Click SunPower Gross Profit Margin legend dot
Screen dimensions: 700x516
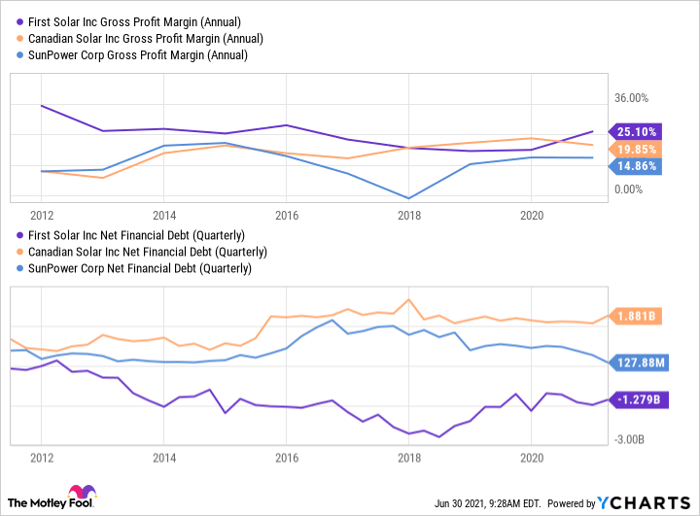coord(17,55)
